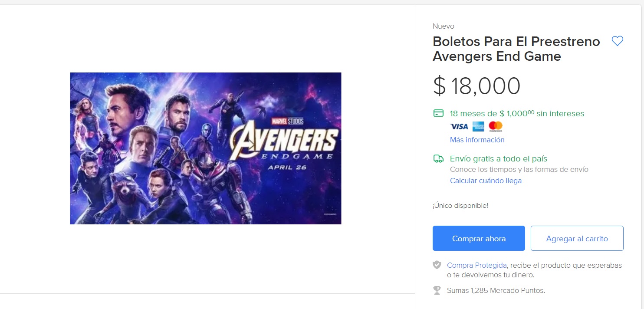Click the $ 18,000 price
Screen dimensions: 644x309
(x=476, y=86)
